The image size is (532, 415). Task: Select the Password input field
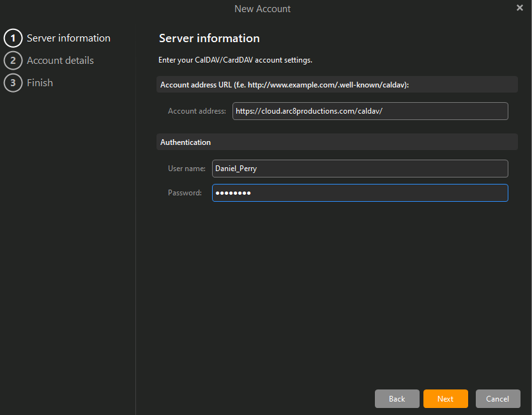click(x=360, y=193)
